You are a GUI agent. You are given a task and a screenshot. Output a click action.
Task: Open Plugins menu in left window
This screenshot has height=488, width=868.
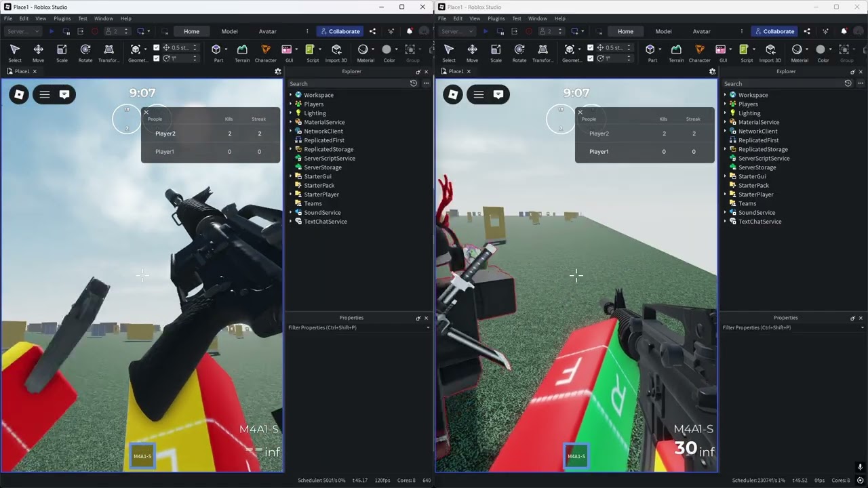click(62, 18)
